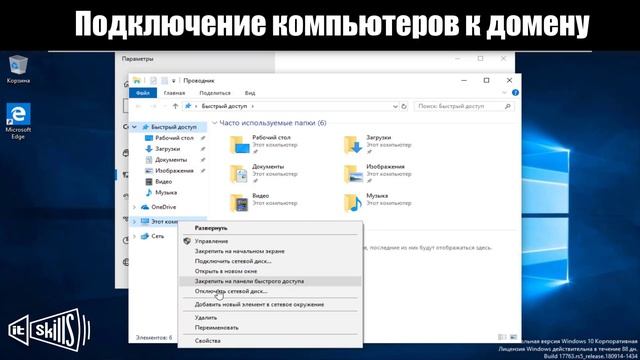Screen dimensions: 640x360
Task: Switch to the Главная ribbon tab
Action: tap(174, 93)
